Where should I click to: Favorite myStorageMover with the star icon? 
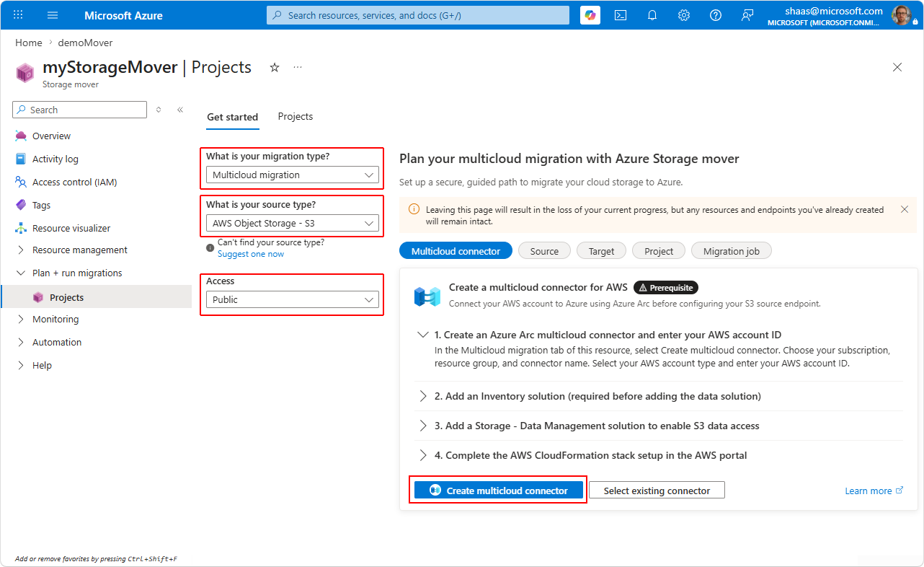click(275, 67)
